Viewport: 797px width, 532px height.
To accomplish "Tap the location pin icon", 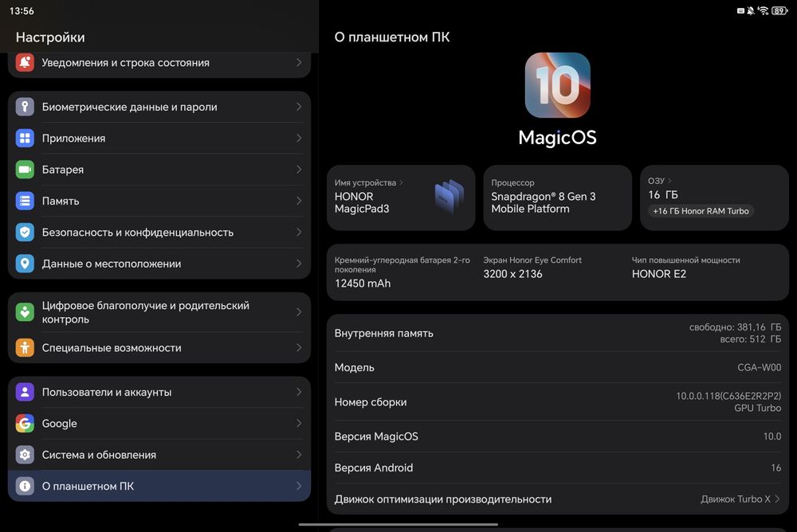I will tap(25, 264).
